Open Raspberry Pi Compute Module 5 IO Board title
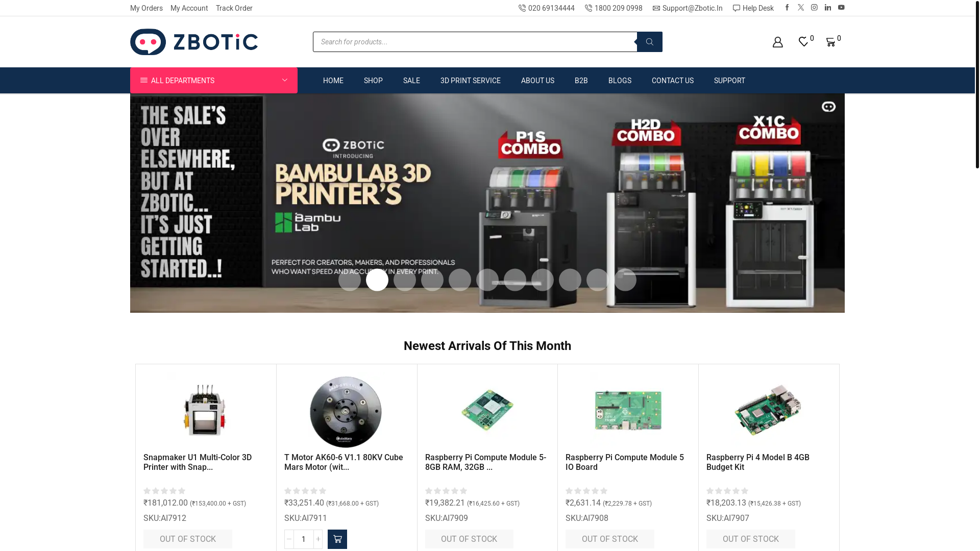Viewport: 980px width, 551px height. (x=625, y=462)
